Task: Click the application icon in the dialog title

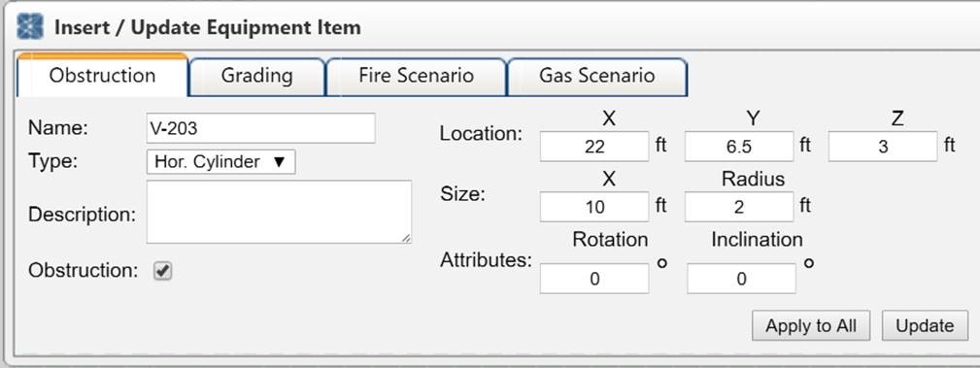Action: tap(30, 27)
